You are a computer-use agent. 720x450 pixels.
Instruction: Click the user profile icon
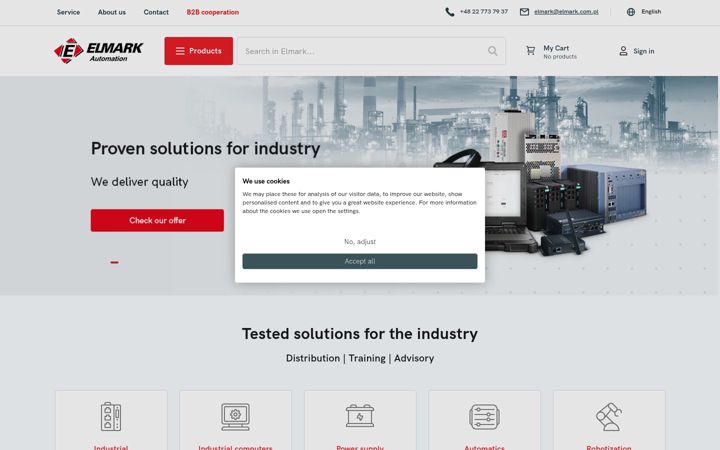[623, 51]
